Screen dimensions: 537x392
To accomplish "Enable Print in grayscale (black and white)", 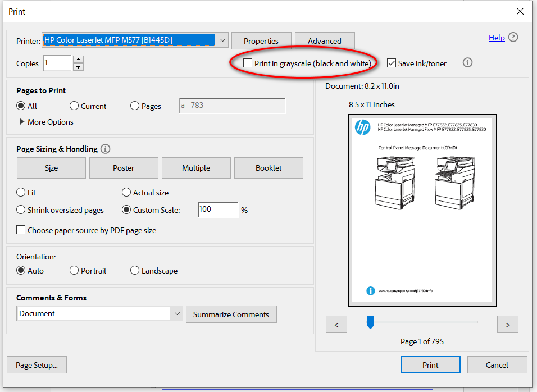I will (248, 63).
